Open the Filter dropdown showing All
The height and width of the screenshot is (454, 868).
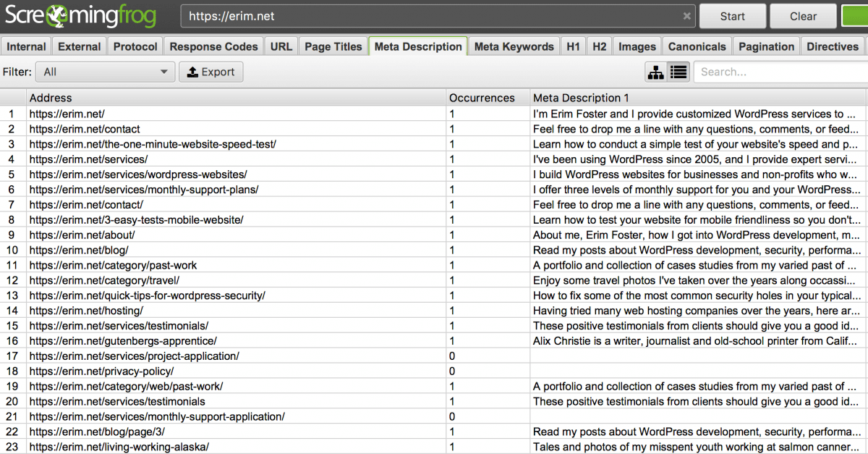105,72
